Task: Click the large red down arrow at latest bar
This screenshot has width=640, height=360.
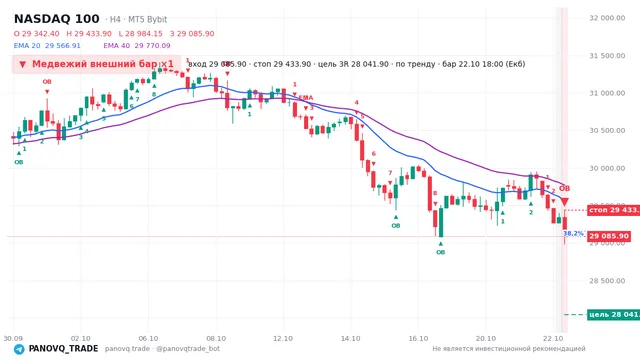Action: tap(564, 202)
